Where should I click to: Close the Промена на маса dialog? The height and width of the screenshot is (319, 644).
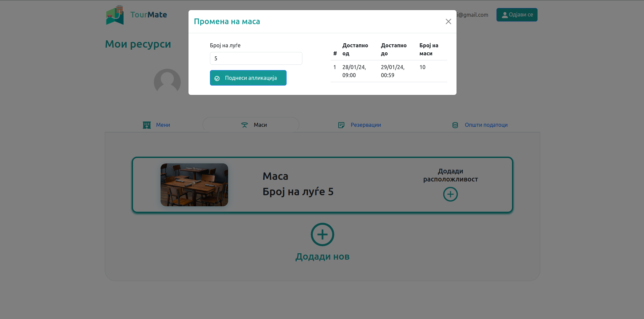448,21
